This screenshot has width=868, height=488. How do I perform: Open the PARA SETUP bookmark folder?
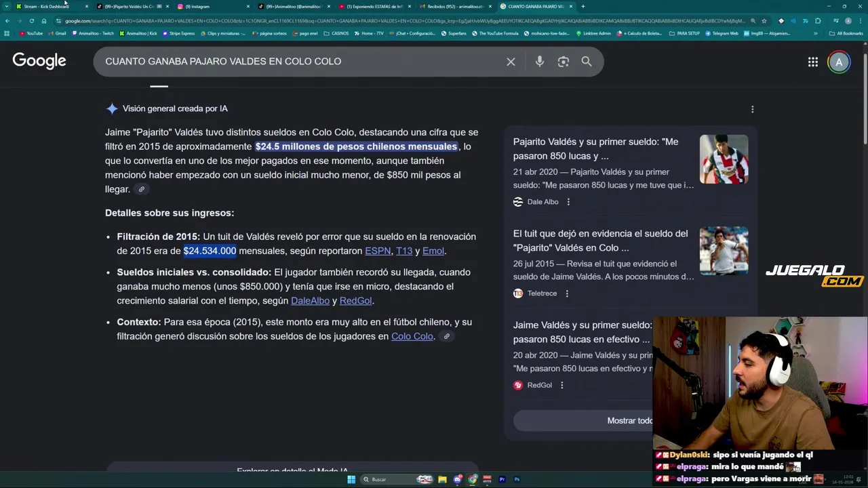pos(684,33)
